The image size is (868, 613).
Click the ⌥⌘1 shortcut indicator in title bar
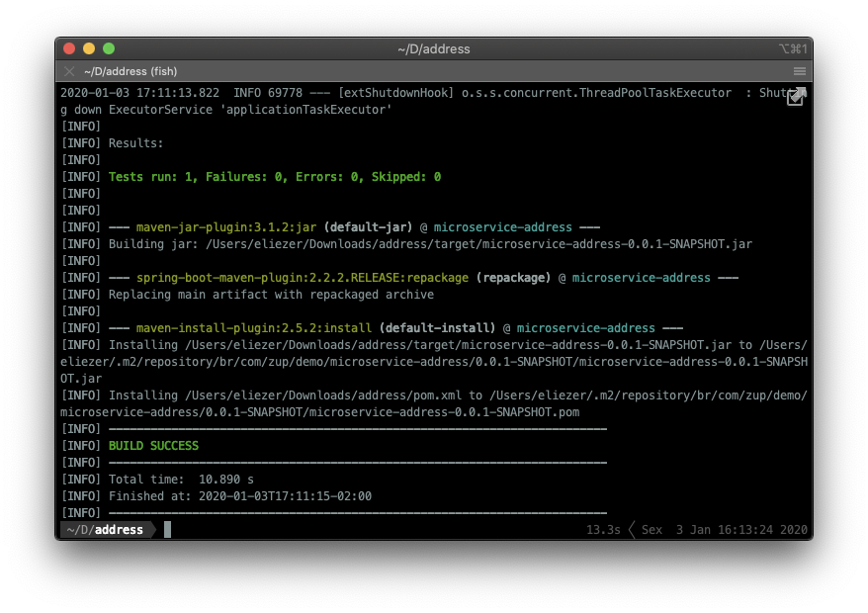tap(793, 48)
